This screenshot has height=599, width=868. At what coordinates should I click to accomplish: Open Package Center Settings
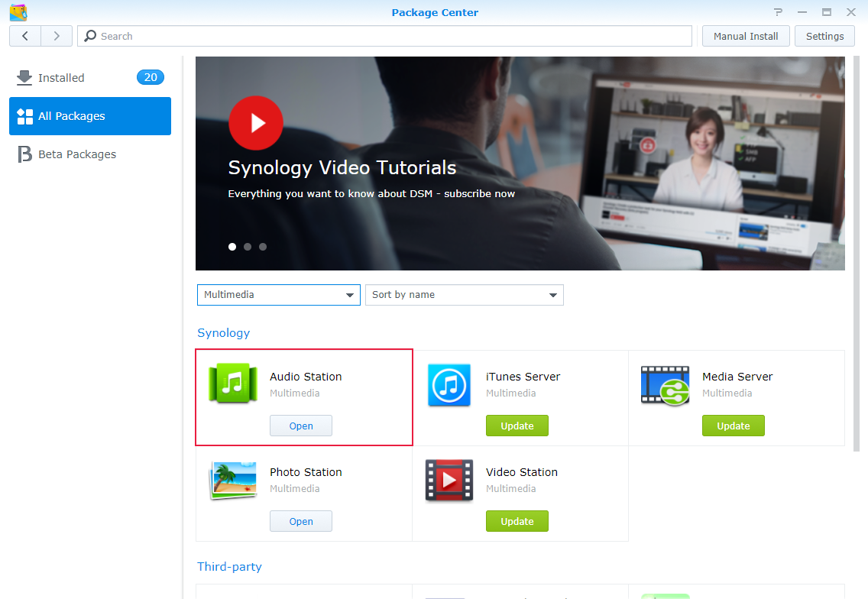[824, 36]
